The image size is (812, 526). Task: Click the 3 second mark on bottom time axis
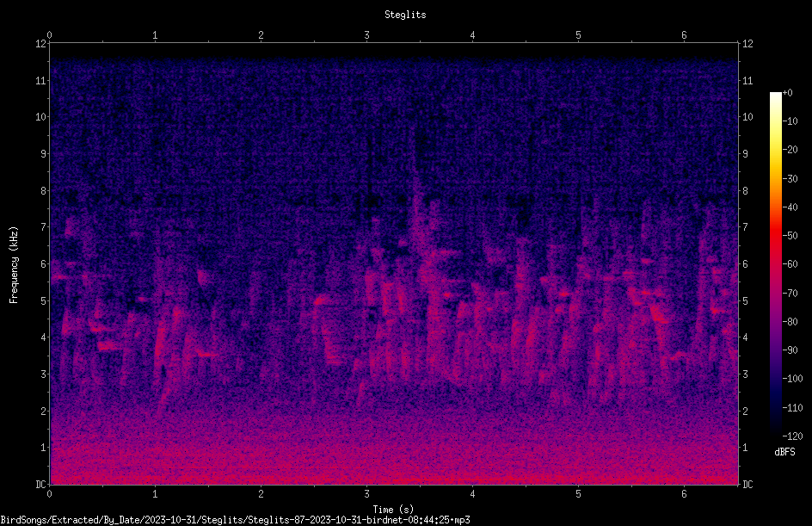click(366, 494)
